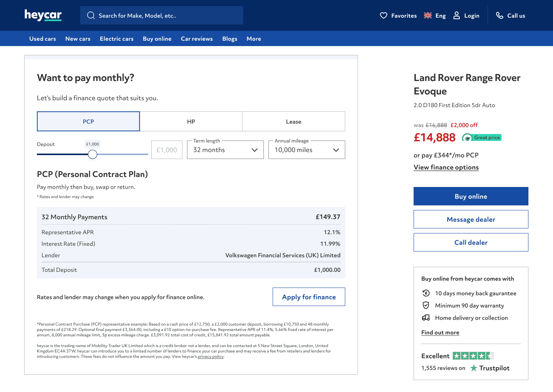Screen dimensions: 553x392
Task: Click the Call us phone icon
Action: coord(500,15)
